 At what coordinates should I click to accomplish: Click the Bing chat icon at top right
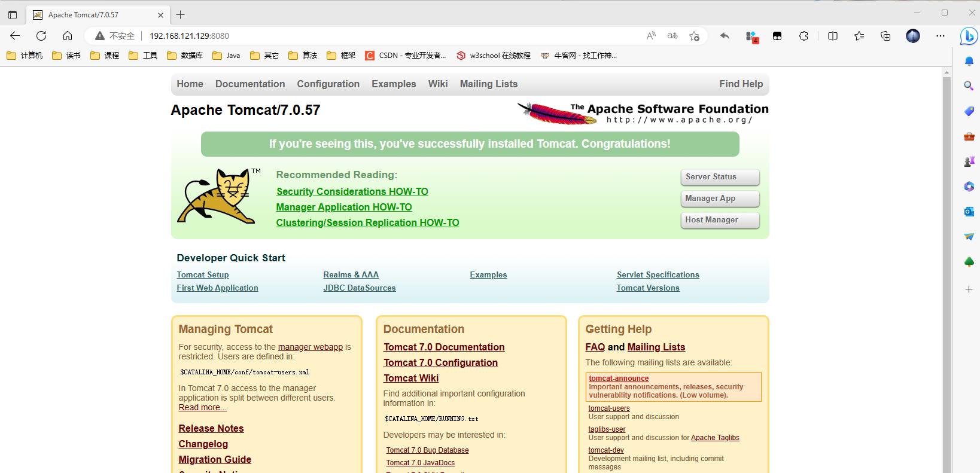(x=968, y=36)
